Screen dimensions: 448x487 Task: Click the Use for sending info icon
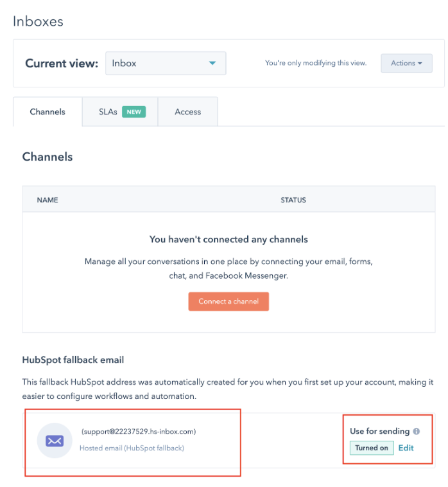click(417, 431)
